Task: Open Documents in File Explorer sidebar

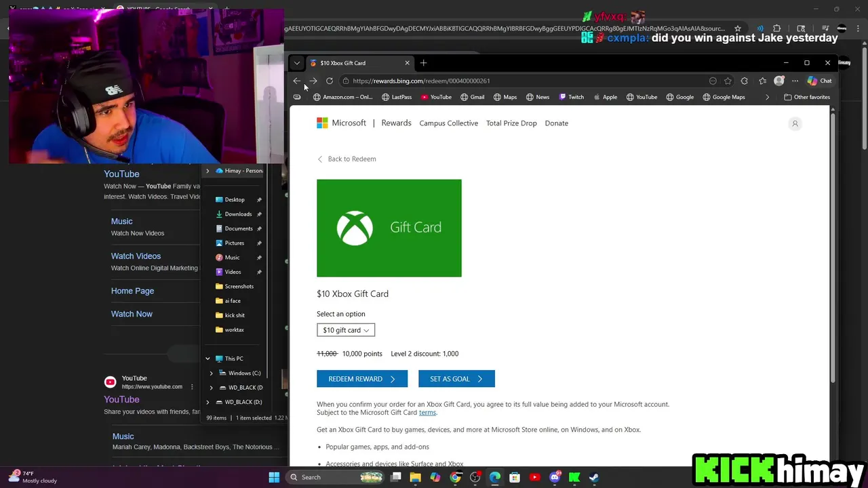Action: tap(239, 228)
